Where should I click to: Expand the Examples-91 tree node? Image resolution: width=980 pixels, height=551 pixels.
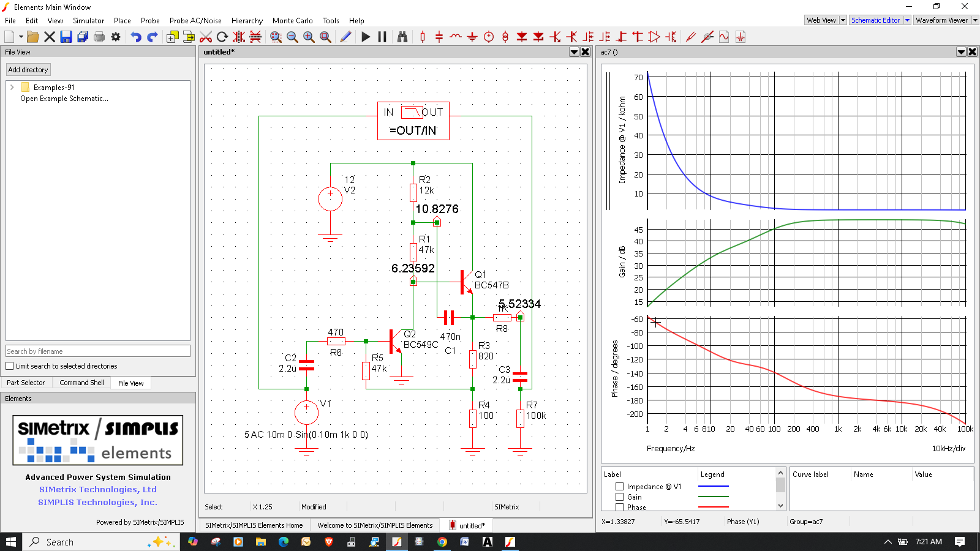12,88
